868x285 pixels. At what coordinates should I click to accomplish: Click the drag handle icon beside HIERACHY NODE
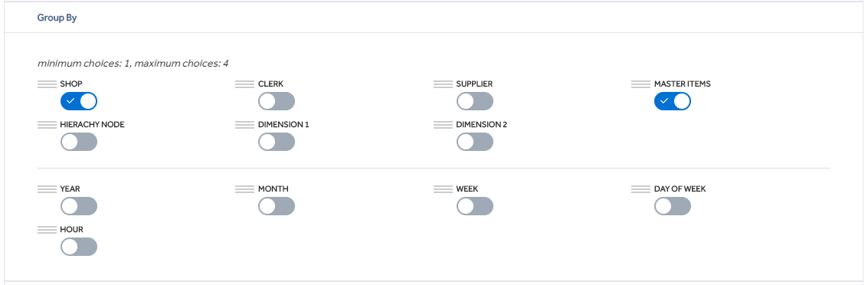(x=47, y=125)
